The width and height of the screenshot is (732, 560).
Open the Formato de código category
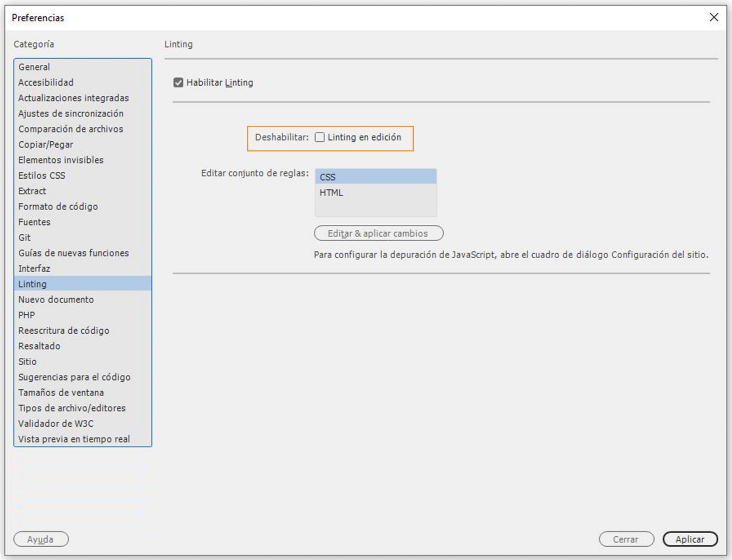[58, 206]
